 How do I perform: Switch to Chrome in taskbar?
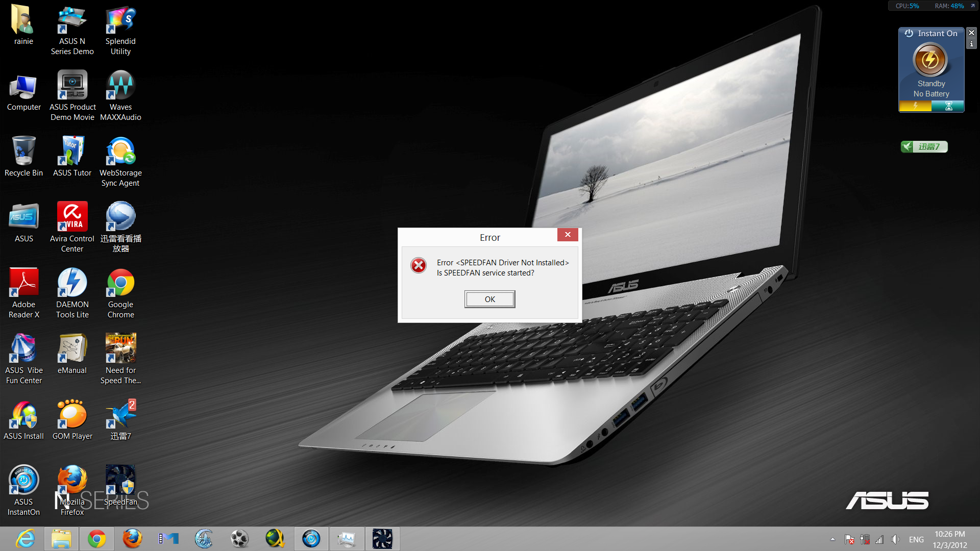point(96,539)
